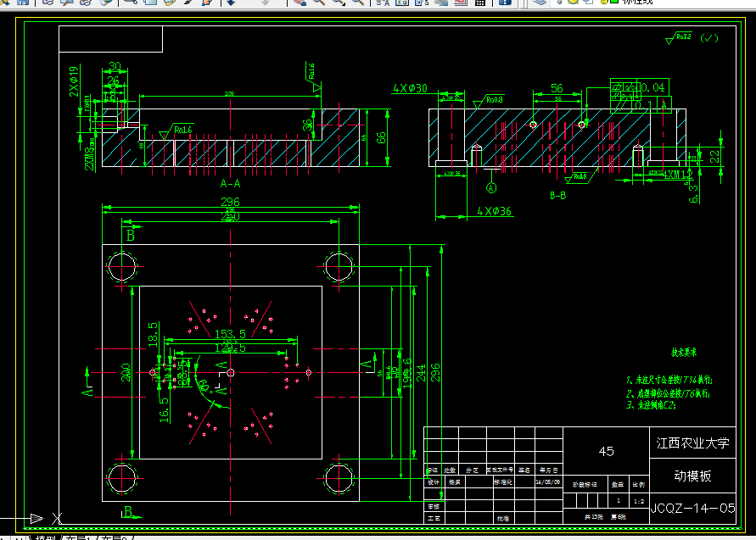Select the 4XM12 thread callout
The width and height of the screenshot is (756, 540).
(x=677, y=175)
